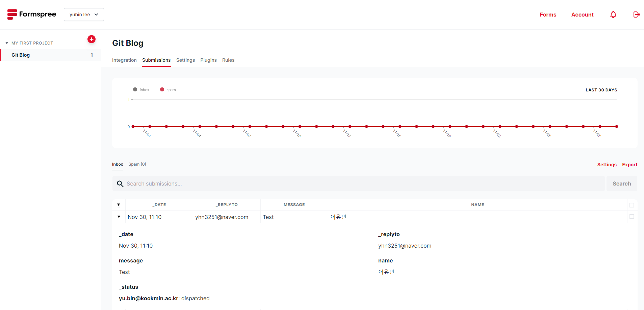Click the MESSAGE column header
644x310 pixels.
pos(294,205)
